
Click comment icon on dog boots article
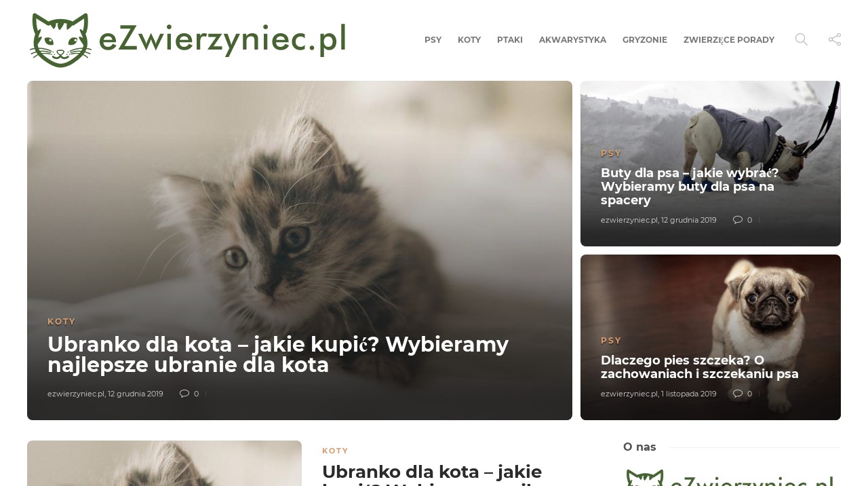[x=738, y=220]
